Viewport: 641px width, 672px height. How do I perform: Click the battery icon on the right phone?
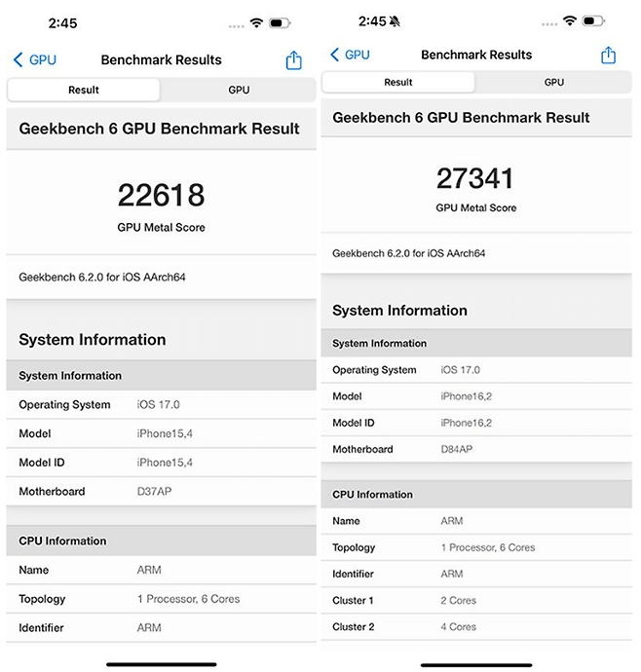click(x=594, y=20)
